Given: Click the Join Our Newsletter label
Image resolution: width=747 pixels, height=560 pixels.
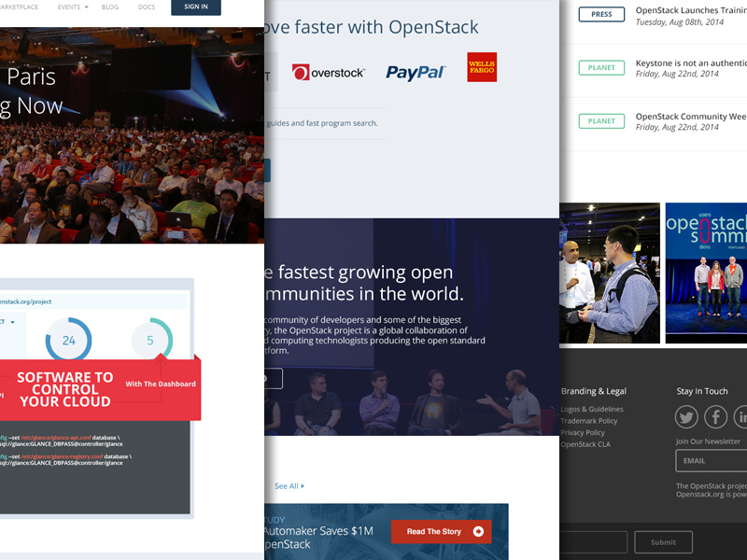Looking at the screenshot, I should [708, 441].
